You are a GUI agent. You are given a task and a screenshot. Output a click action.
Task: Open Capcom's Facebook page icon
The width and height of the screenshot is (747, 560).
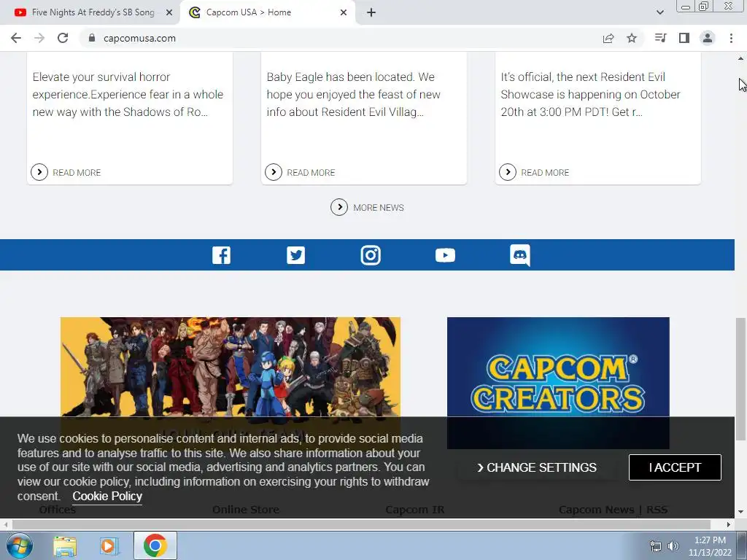pyautogui.click(x=221, y=255)
